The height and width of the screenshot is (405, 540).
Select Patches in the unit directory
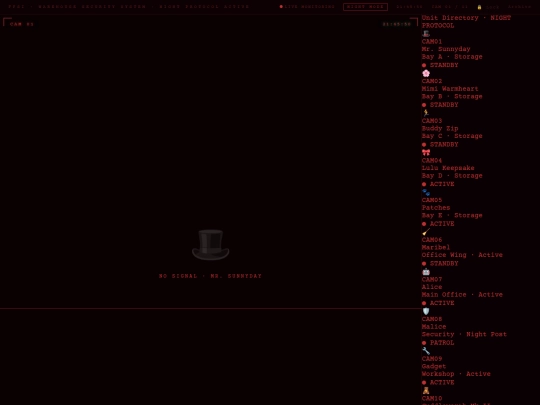pos(436,207)
